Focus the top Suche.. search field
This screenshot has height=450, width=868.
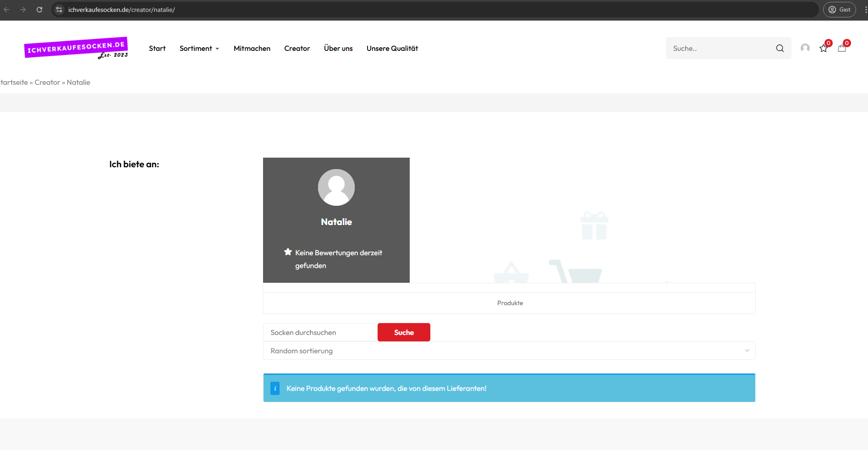pyautogui.click(x=720, y=48)
